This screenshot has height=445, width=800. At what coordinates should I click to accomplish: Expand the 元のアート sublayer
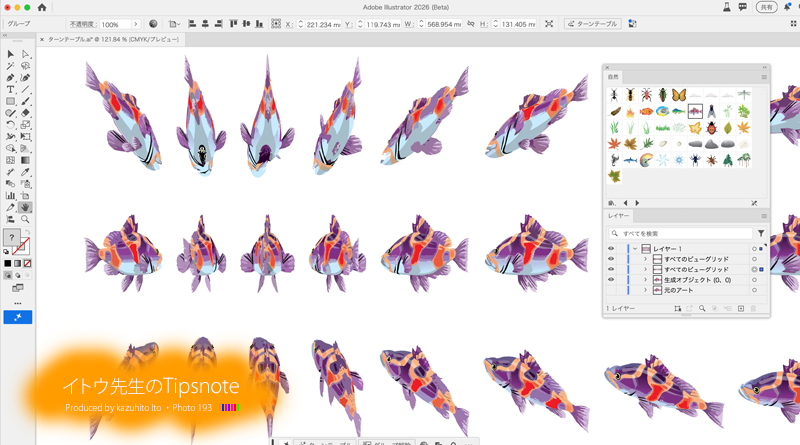click(645, 290)
